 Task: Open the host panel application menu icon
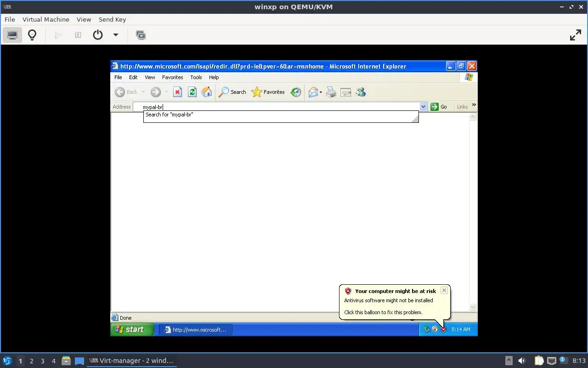pos(7,361)
